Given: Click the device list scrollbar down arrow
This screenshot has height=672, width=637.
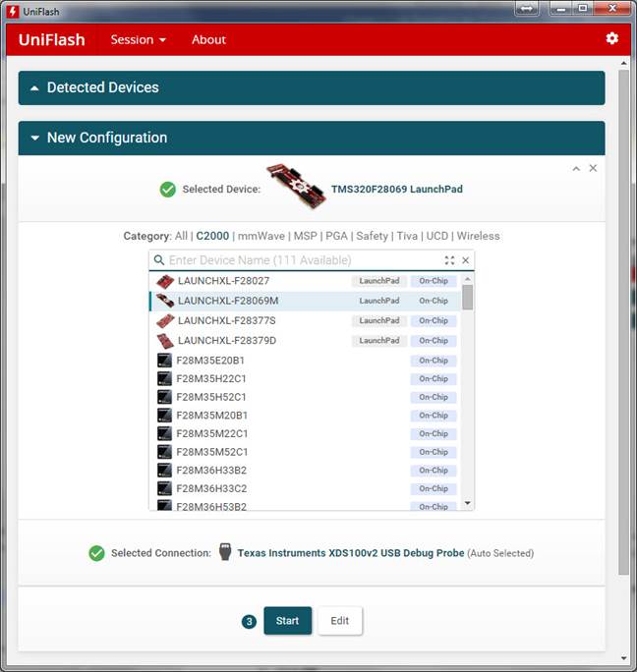Looking at the screenshot, I should (468, 503).
